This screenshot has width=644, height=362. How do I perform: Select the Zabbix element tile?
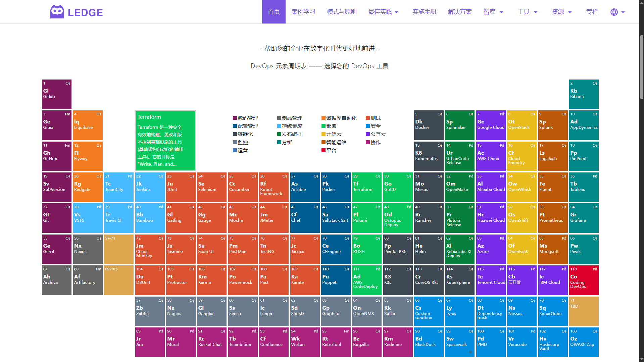point(150,311)
